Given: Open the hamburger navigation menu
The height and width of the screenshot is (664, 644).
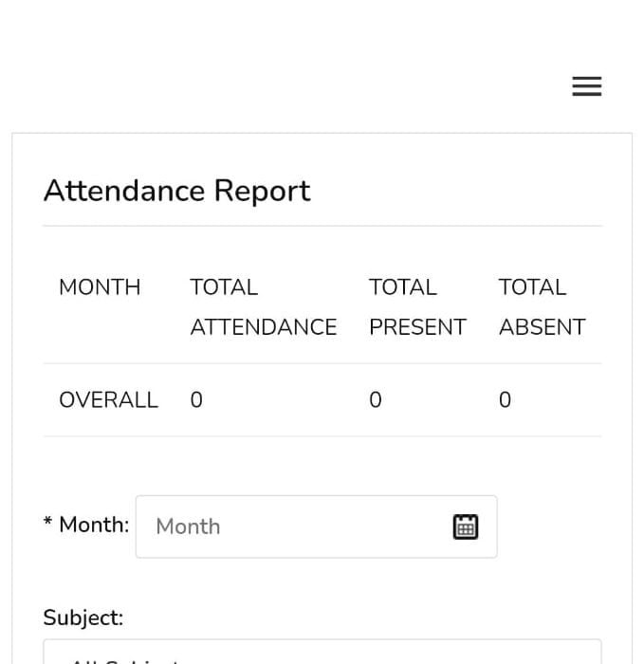Looking at the screenshot, I should click(587, 87).
